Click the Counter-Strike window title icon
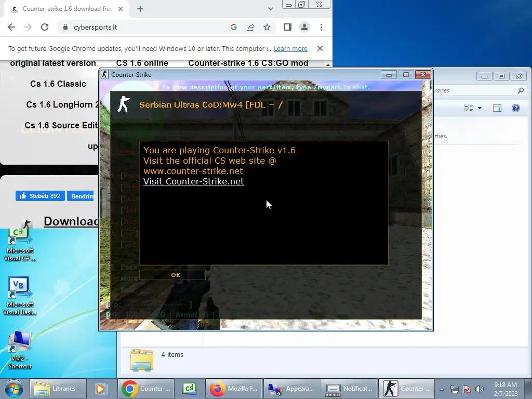This screenshot has height=399, width=532. pos(105,74)
